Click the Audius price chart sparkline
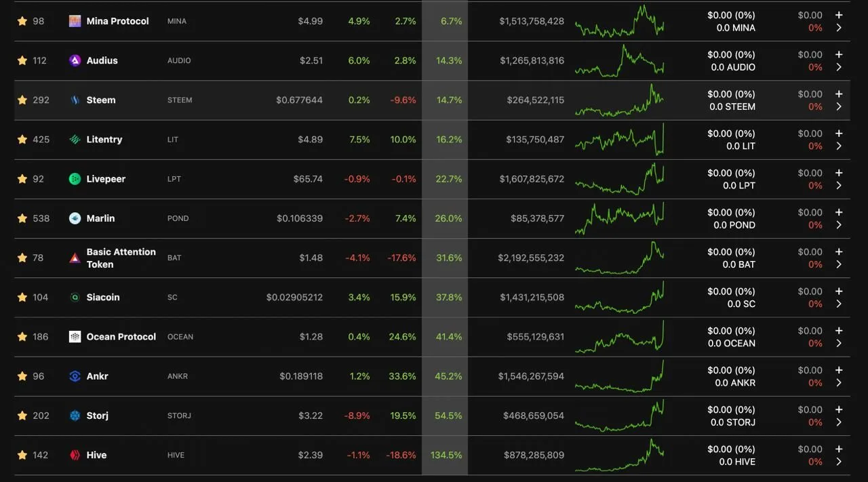 tap(619, 60)
